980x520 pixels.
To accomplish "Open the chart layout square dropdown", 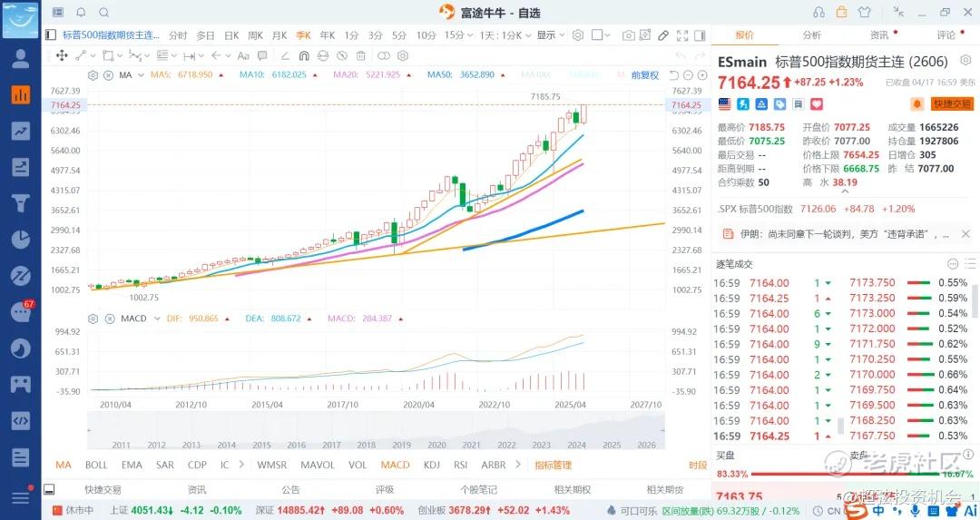I will 601,35.
